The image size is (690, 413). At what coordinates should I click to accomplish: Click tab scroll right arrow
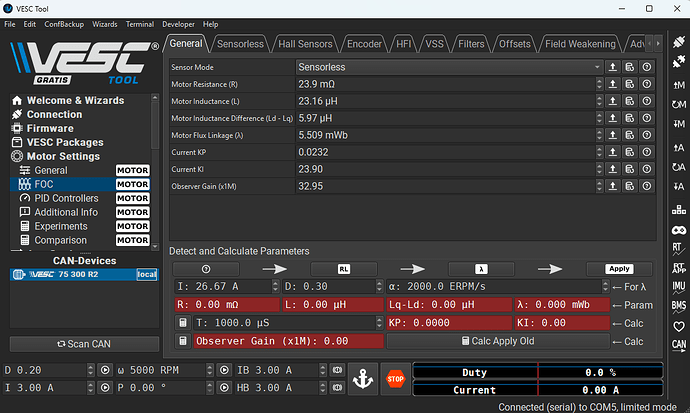pos(658,44)
